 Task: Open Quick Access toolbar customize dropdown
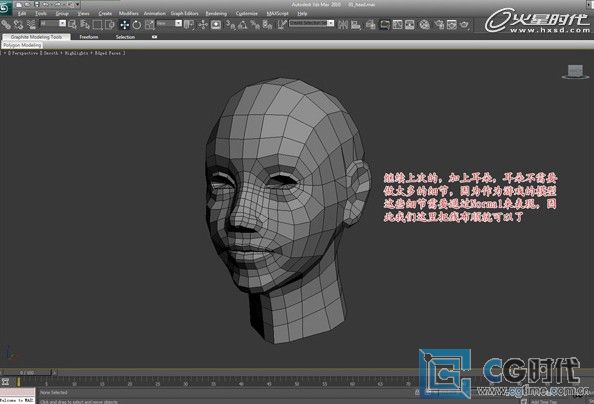coord(78,5)
